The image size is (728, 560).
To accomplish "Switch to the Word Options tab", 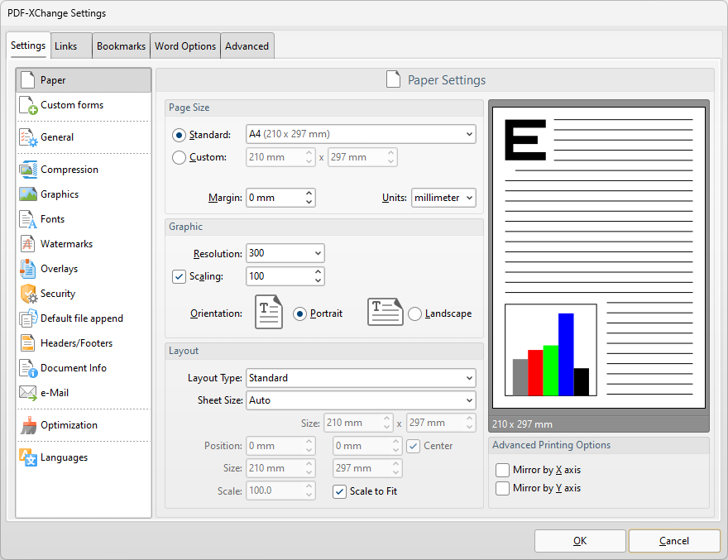I will pyautogui.click(x=185, y=46).
